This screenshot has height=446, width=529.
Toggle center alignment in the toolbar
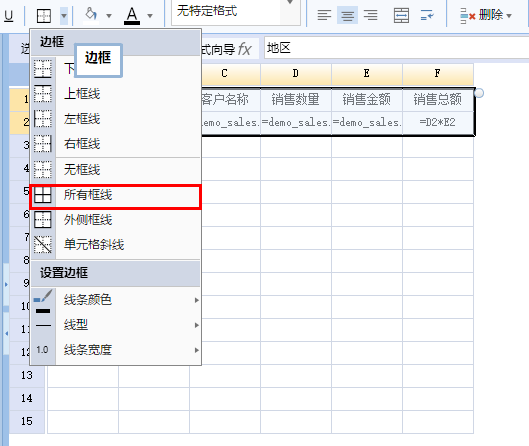point(347,15)
